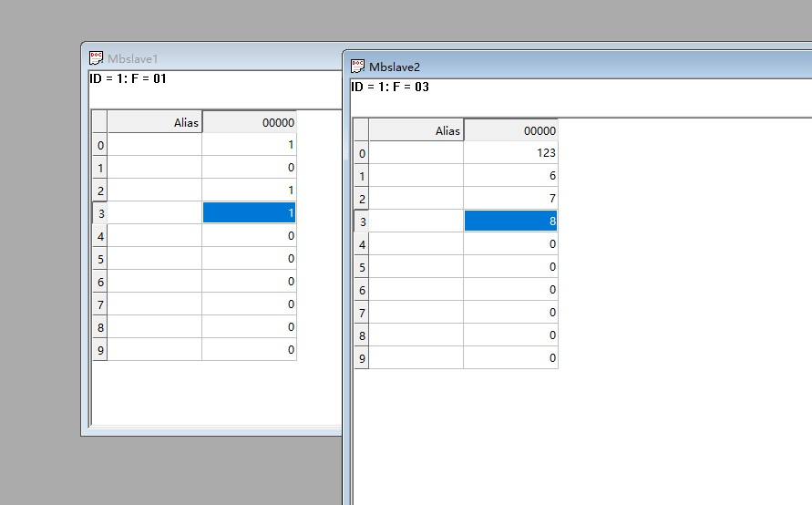Select row 1 header in Mbslave1
The width and height of the screenshot is (812, 505).
coord(100,168)
